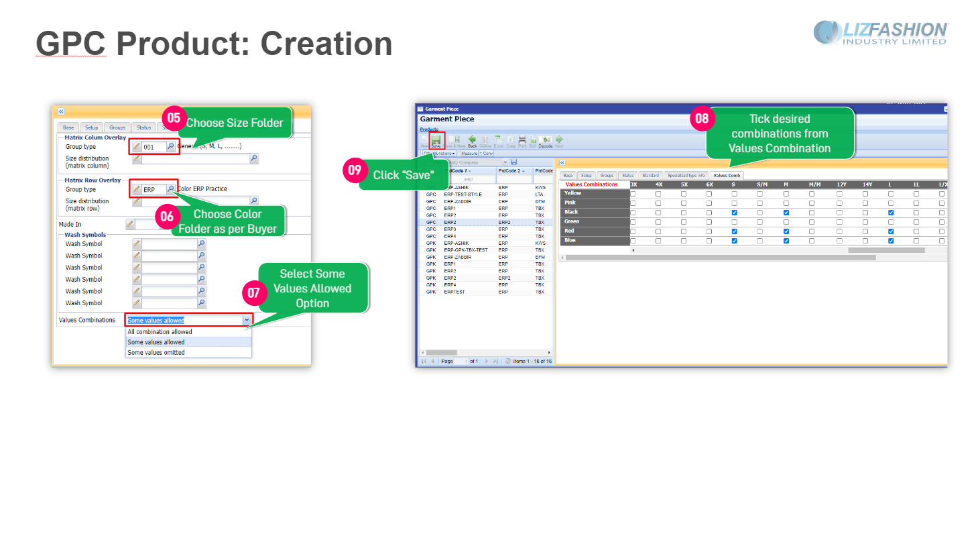980x550 pixels.
Task: Select 'Some values omitted' option
Action: pyautogui.click(x=156, y=352)
